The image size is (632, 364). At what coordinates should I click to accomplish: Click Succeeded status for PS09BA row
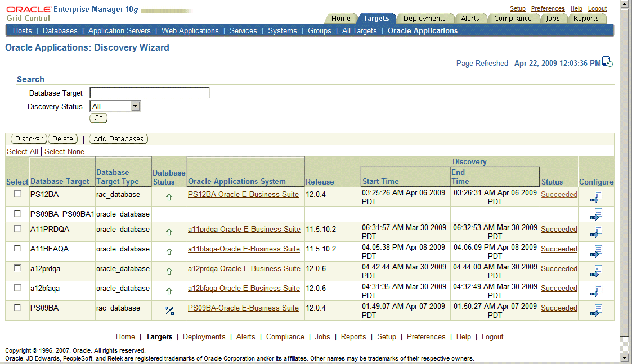[x=559, y=308]
